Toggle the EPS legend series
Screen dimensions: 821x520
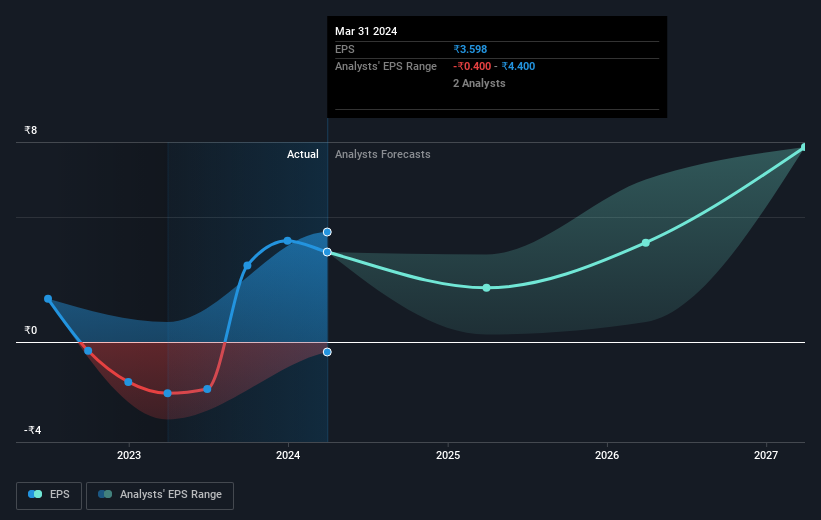pos(49,495)
